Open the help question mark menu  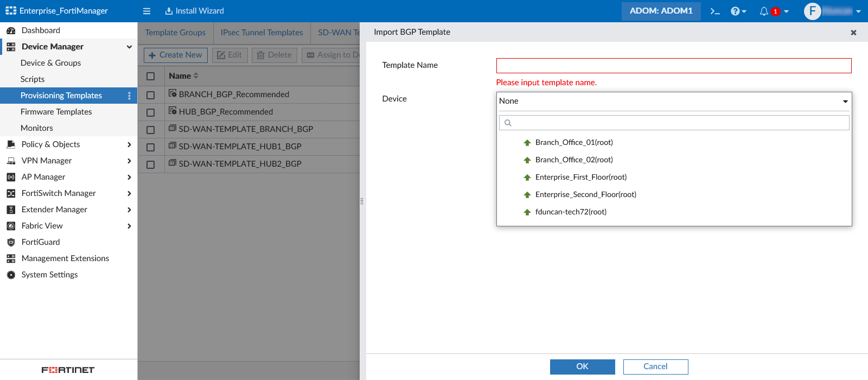[738, 11]
